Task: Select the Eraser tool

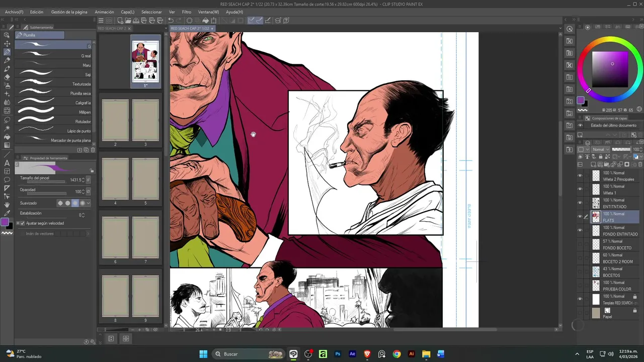Action: tap(7, 77)
